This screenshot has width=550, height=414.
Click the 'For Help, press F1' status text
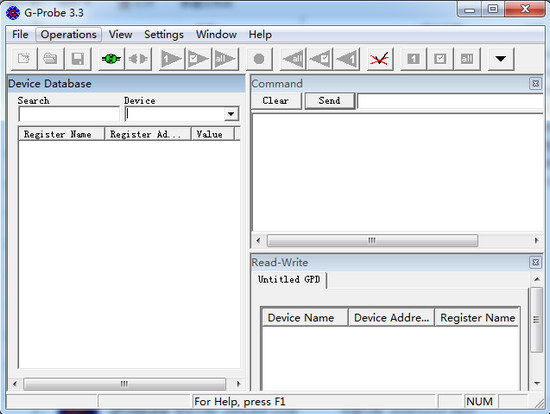point(240,401)
